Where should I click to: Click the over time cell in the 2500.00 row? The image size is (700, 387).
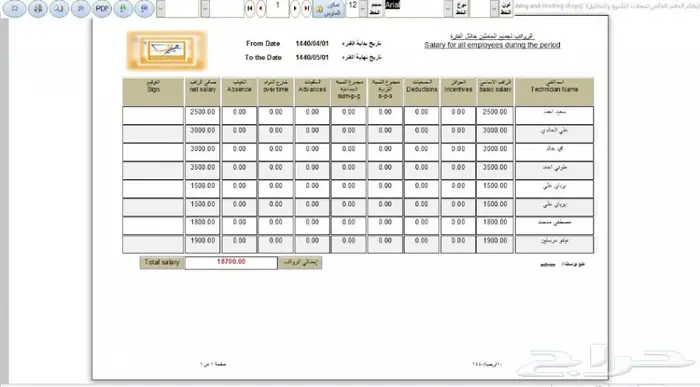[x=275, y=115]
